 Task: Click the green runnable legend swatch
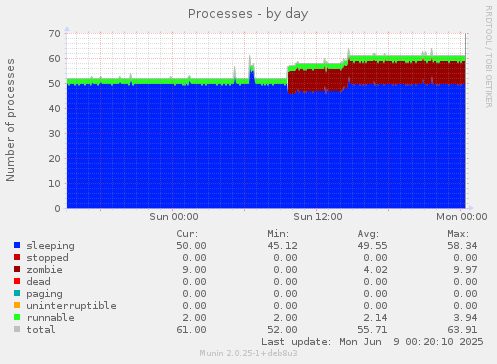(17, 317)
